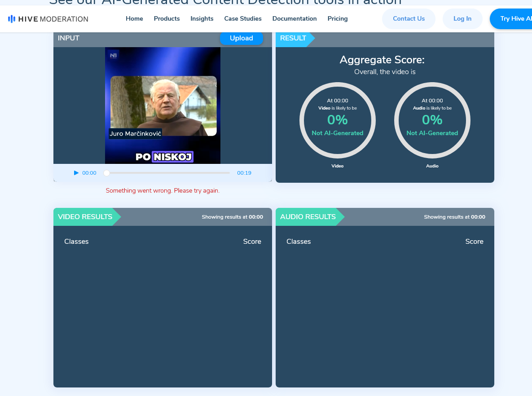Open the Home page

click(134, 18)
